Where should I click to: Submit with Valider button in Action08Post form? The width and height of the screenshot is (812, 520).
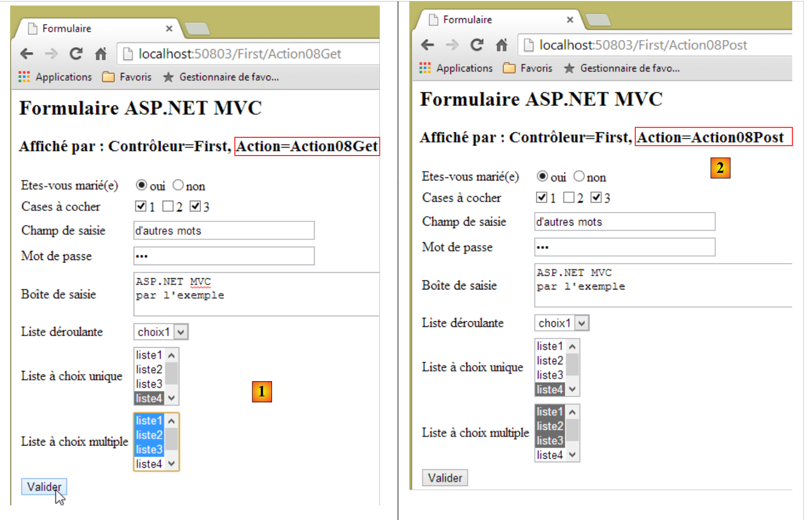(x=445, y=478)
